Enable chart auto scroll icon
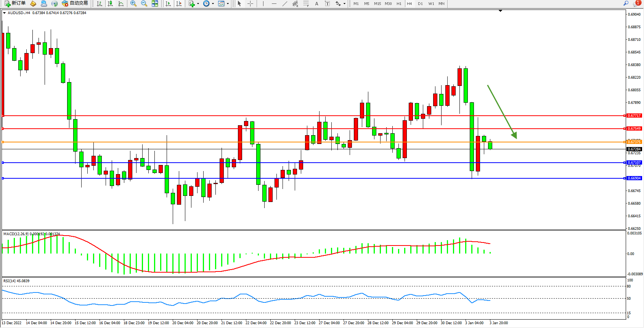The height and width of the screenshot is (328, 644). click(x=168, y=3)
